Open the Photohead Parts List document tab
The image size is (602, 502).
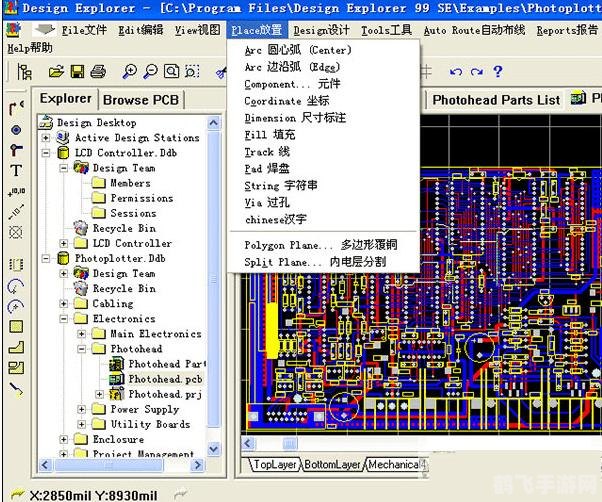(496, 100)
